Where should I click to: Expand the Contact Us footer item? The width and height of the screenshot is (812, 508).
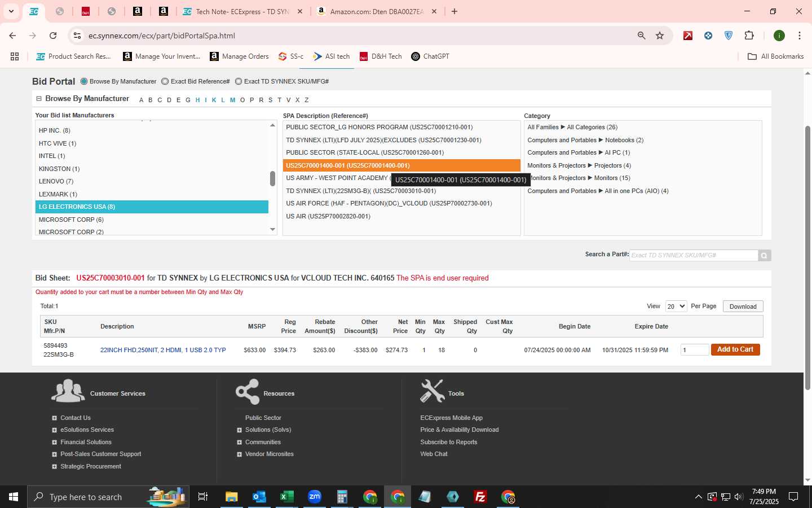click(54, 418)
